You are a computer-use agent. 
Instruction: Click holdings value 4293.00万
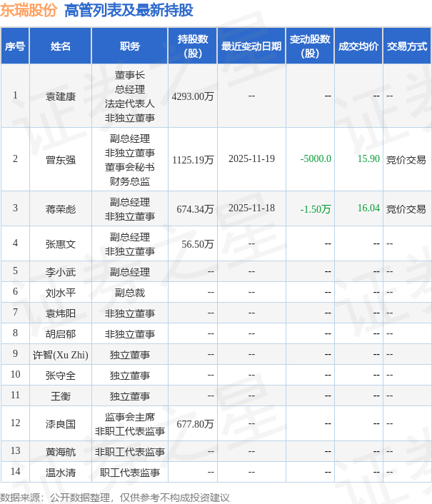pyautogui.click(x=193, y=96)
